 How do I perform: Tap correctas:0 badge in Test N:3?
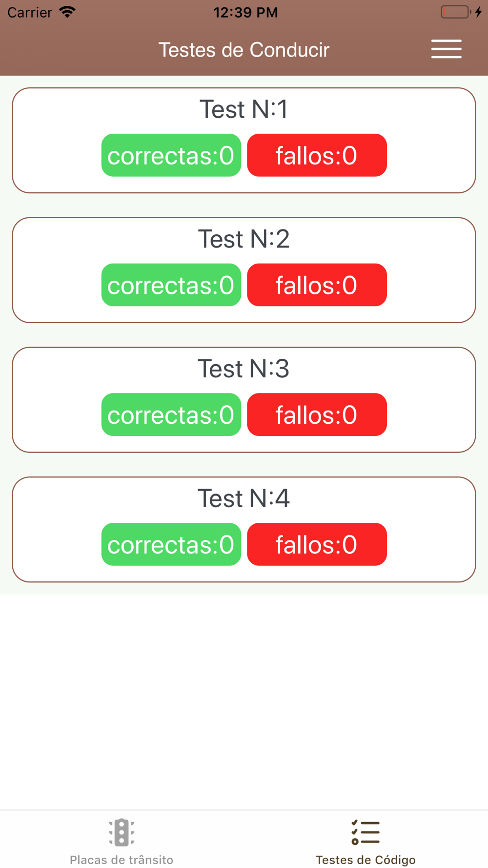(x=171, y=414)
